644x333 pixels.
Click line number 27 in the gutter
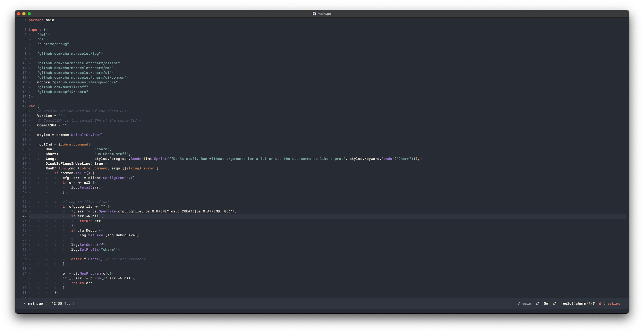pos(24,144)
